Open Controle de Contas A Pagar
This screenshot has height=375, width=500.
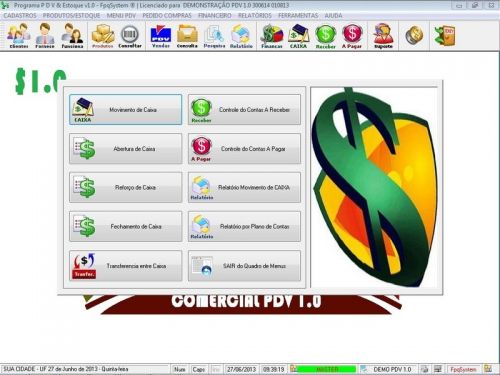click(x=244, y=149)
